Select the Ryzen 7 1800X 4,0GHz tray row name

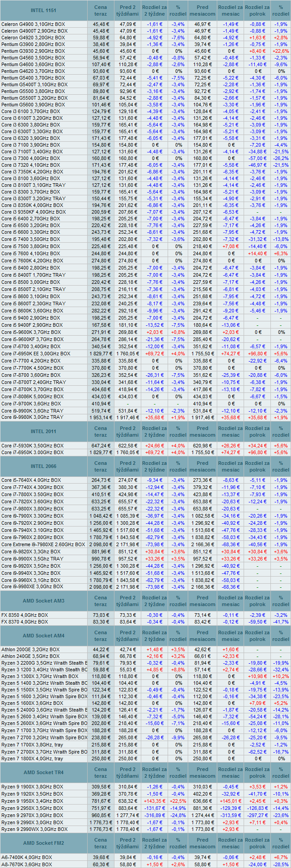point(32,759)
